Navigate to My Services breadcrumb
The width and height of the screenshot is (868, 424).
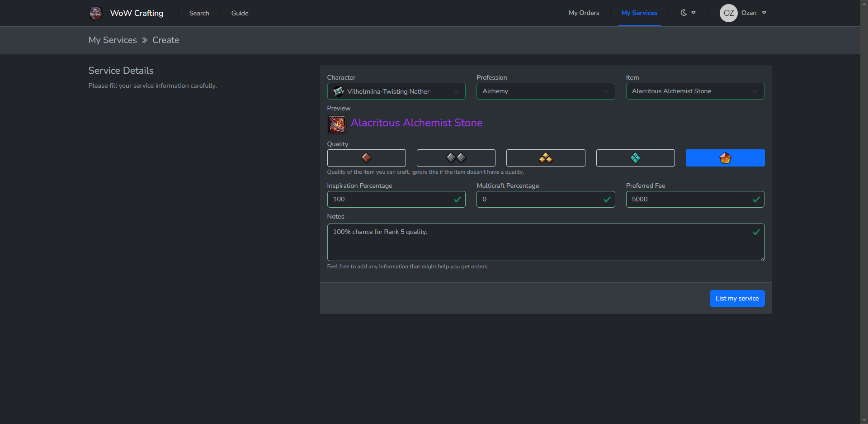pos(113,40)
